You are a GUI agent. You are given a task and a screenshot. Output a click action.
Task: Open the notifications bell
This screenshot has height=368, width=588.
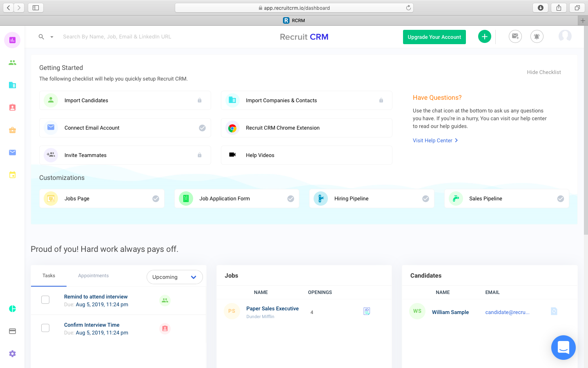tap(537, 37)
